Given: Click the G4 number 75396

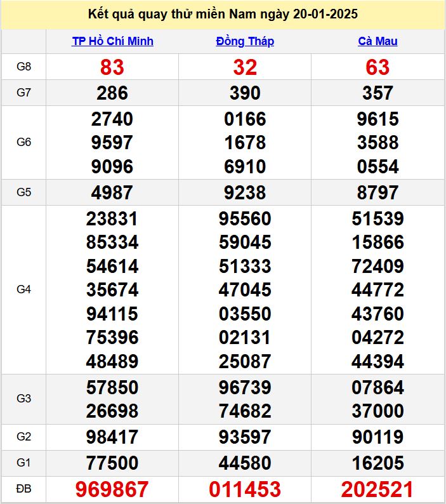Looking at the screenshot, I should 112,337.
